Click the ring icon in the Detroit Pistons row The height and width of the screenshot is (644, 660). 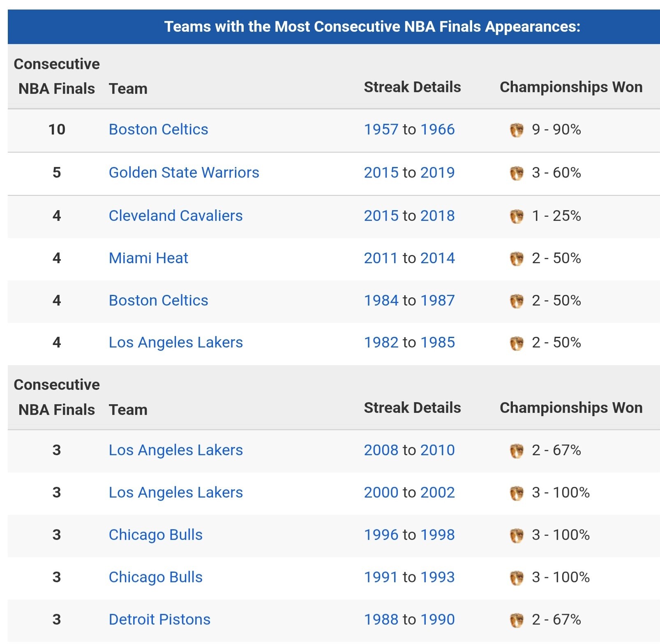click(517, 620)
